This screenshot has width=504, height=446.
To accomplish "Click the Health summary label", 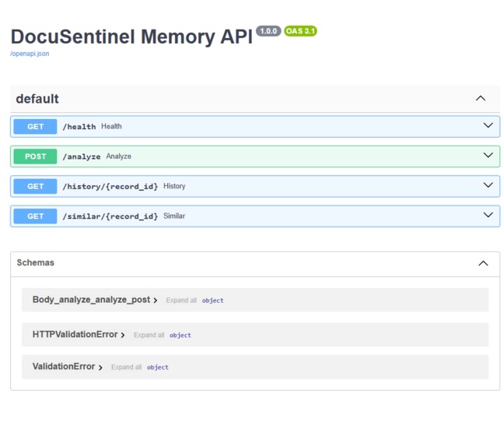I will pyautogui.click(x=111, y=126).
